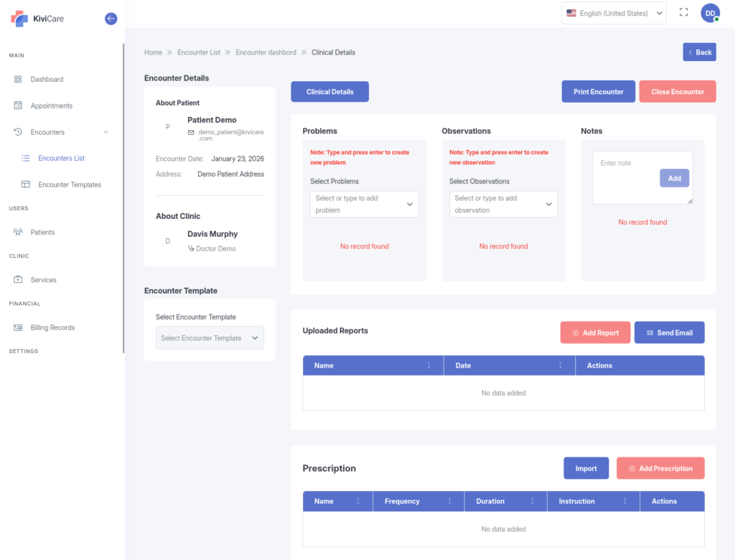The height and width of the screenshot is (560, 735).
Task: Sort Uploaded Reports by Name column
Action: click(x=429, y=365)
